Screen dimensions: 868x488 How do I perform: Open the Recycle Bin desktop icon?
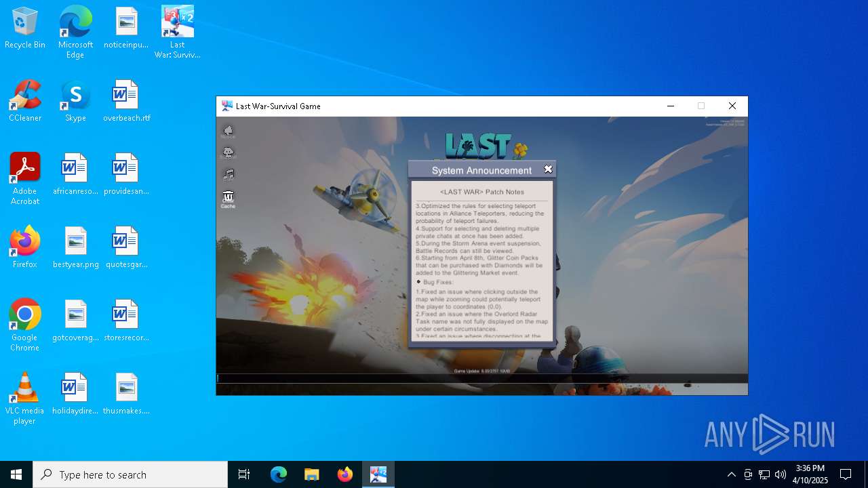25,28
